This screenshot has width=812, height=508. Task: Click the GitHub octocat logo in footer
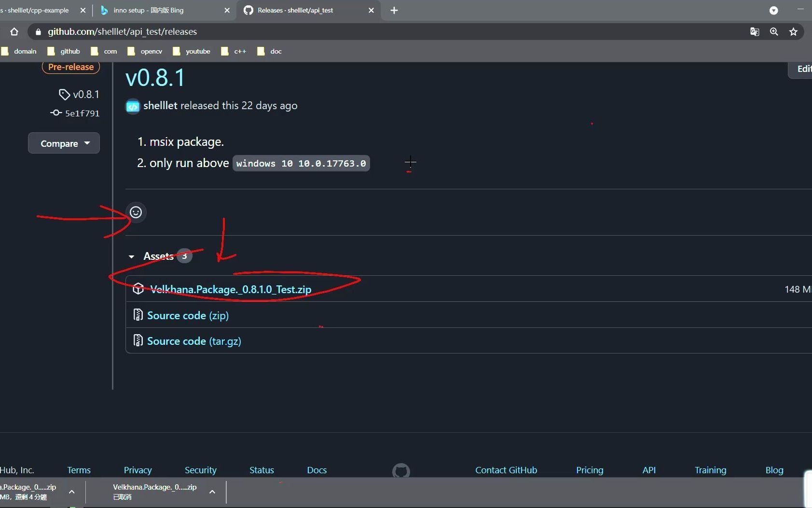[401, 470]
